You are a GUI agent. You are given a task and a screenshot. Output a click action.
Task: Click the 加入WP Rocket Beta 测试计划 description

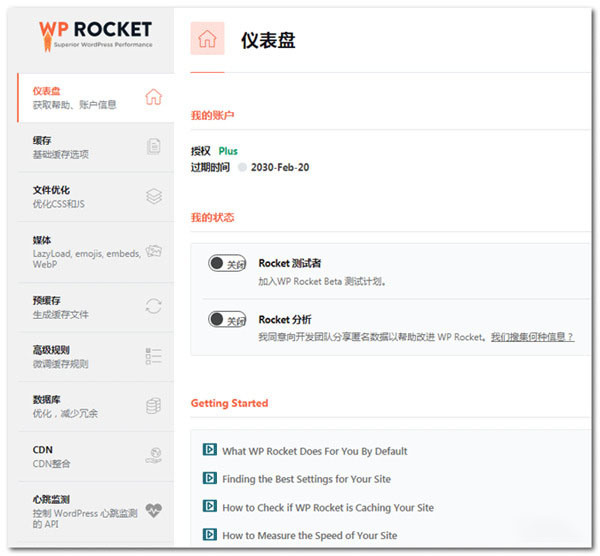322,282
